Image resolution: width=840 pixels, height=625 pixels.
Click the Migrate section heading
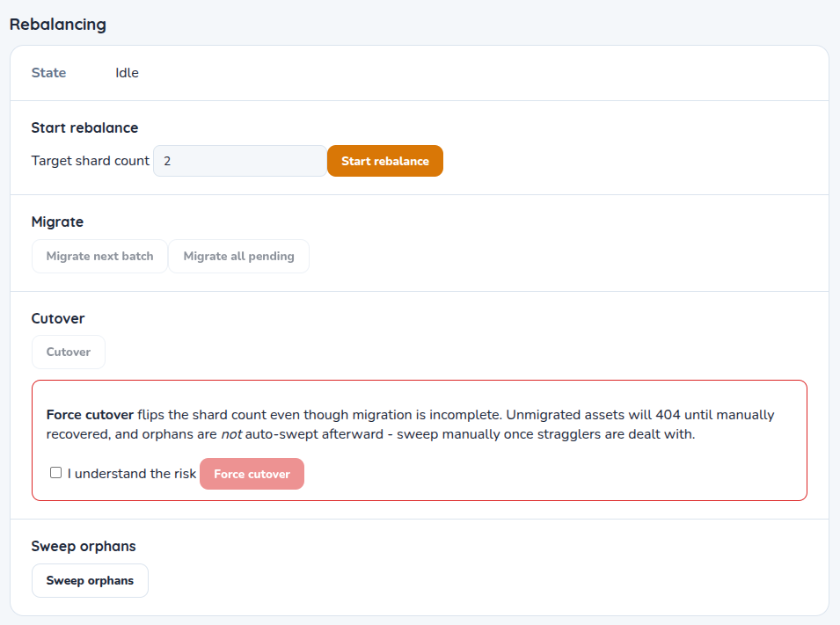(57, 222)
